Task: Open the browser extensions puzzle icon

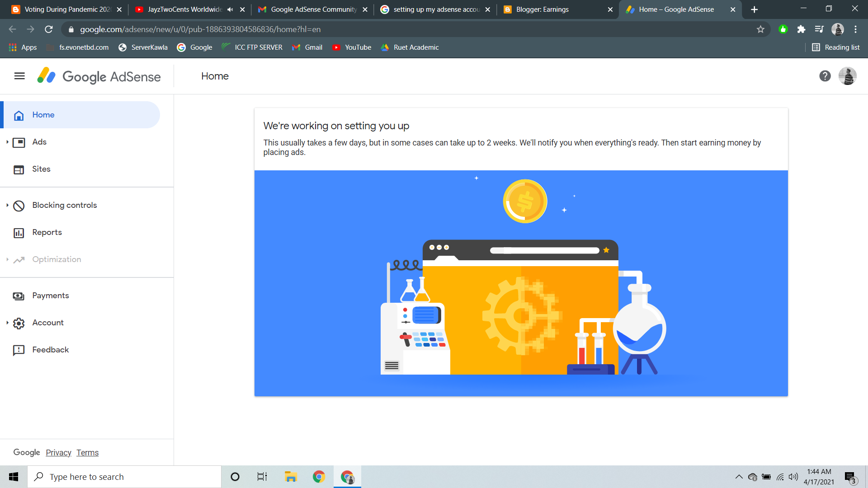Action: 802,29
